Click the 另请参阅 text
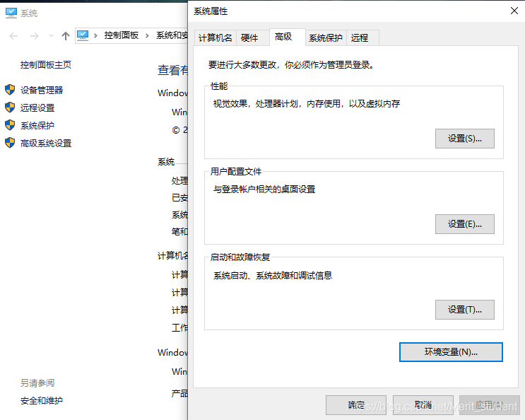525x420 pixels. click(37, 383)
